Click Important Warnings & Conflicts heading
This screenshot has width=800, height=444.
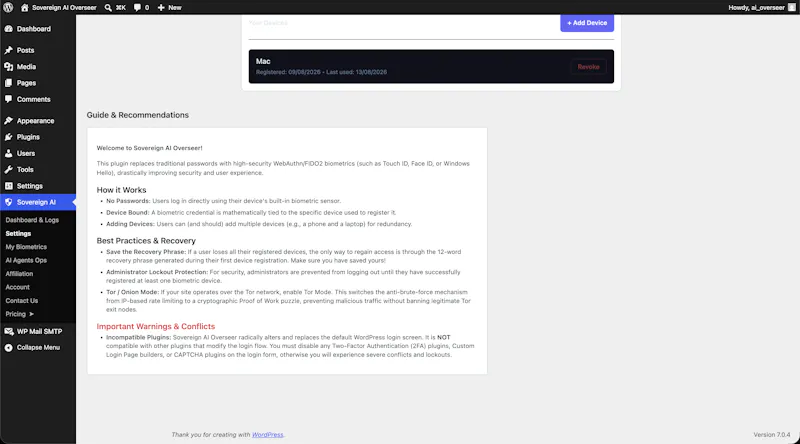pos(156,326)
